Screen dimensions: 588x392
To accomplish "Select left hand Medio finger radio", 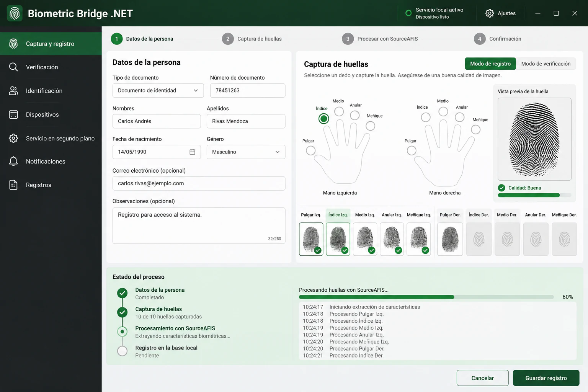I will coord(339,111).
